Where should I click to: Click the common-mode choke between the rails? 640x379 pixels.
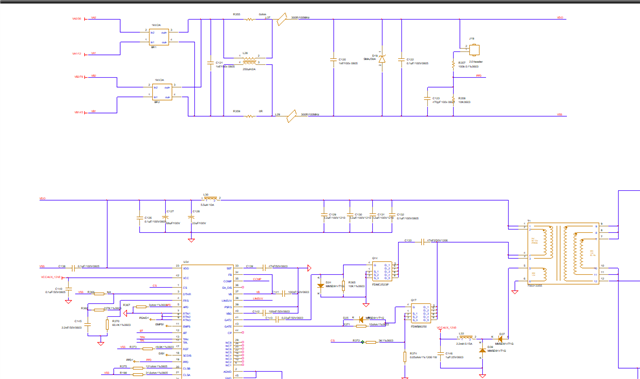tap(249, 61)
